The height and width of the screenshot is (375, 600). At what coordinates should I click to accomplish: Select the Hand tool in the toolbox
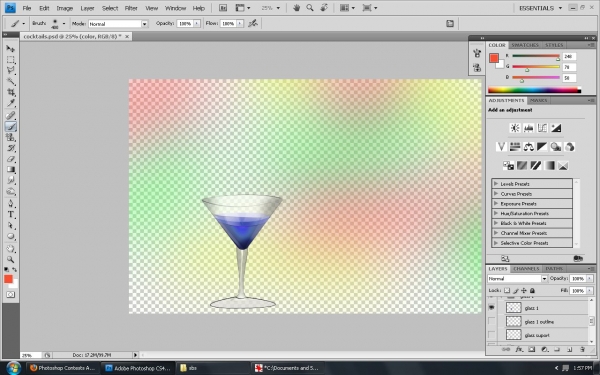[10, 249]
